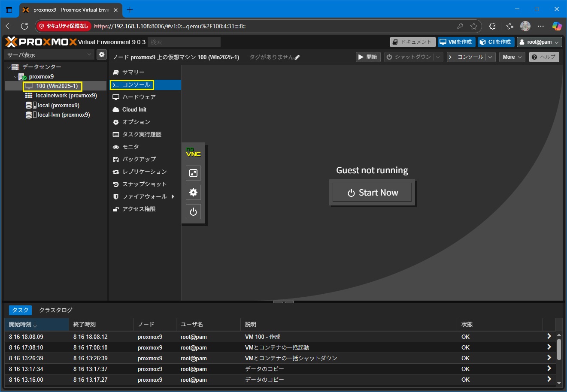Viewport: 567px width, 392px height.
Task: Click the Proxmox logo
Action: (41, 42)
